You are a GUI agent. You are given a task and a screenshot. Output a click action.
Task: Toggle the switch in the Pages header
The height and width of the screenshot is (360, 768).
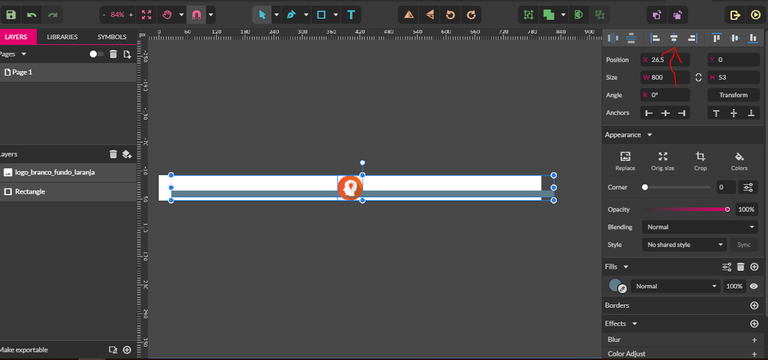coord(96,54)
